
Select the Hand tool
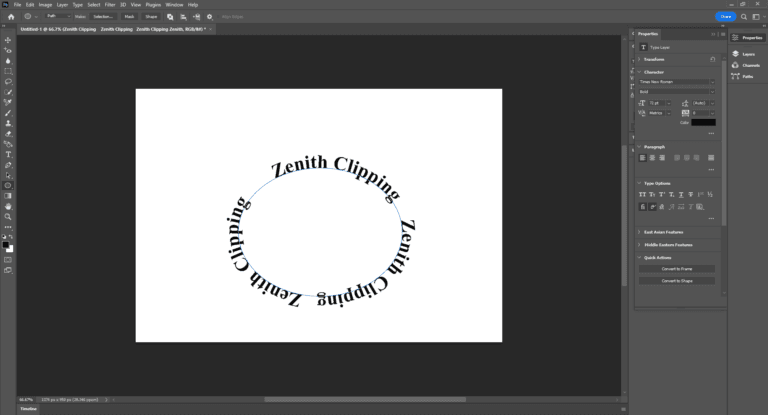click(x=8, y=206)
